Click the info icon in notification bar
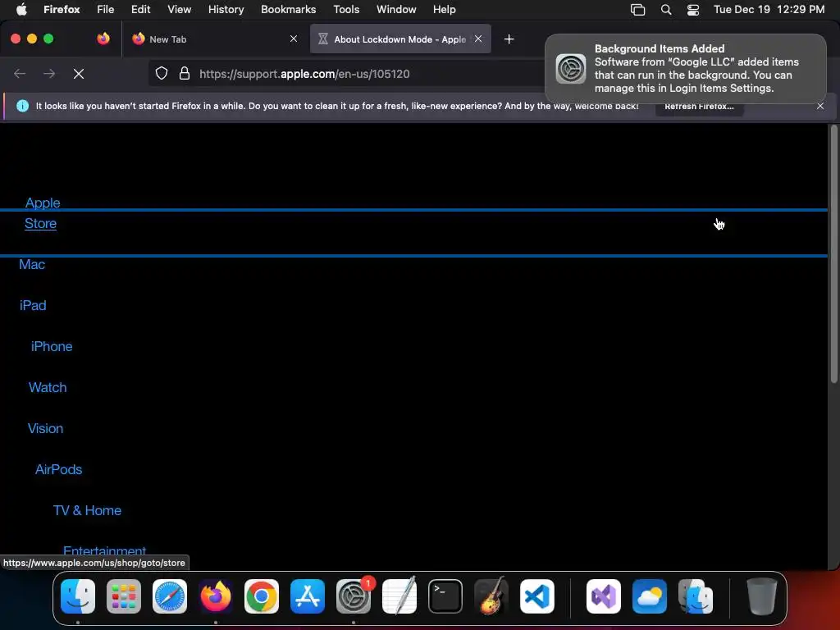The image size is (840, 630). 22,106
